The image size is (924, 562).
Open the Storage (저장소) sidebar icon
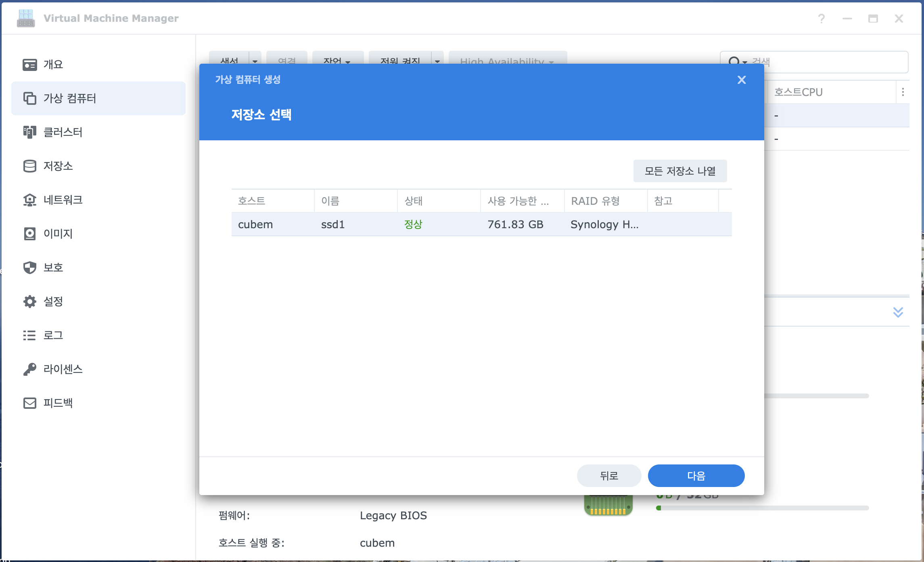tap(30, 166)
